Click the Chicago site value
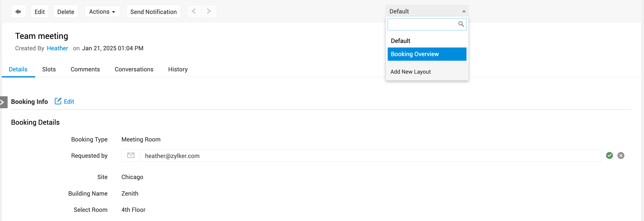This screenshot has width=644, height=221. [132, 177]
